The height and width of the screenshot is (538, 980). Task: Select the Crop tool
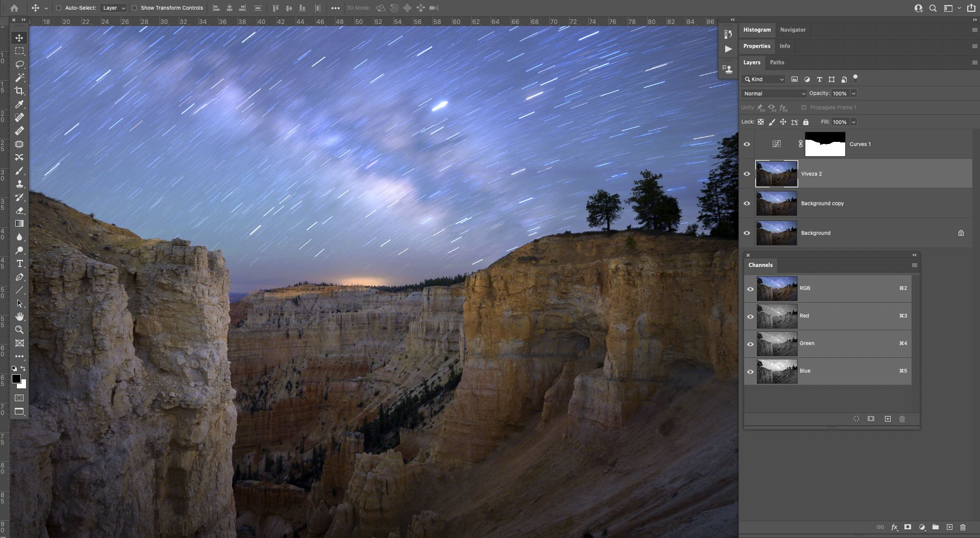(x=19, y=91)
